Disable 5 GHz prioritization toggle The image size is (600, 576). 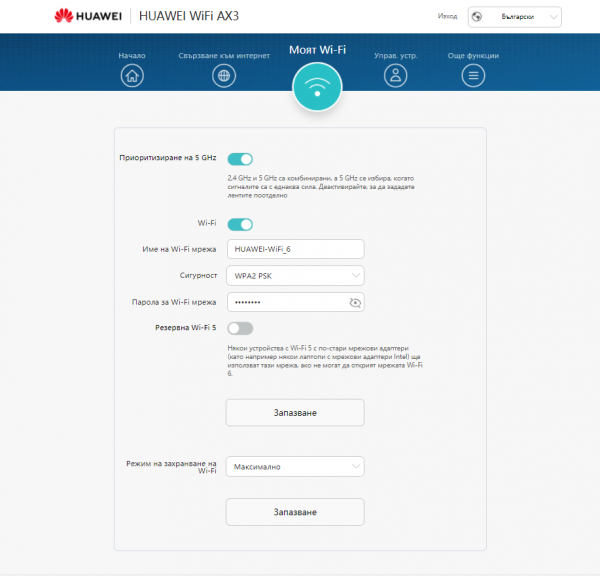pos(240,159)
